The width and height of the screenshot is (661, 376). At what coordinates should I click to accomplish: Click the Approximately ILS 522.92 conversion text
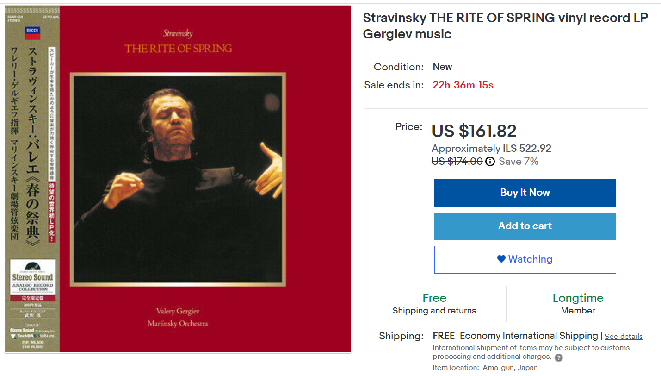coord(491,148)
